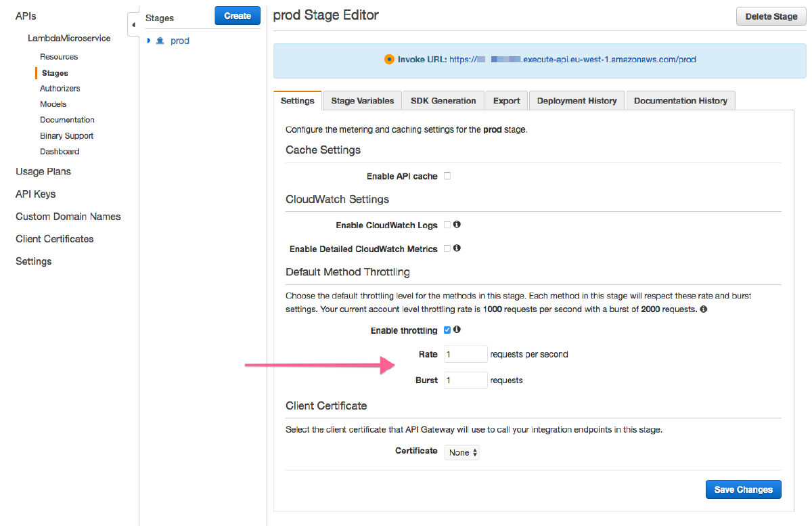Delete the prod stage
This screenshot has width=812, height=526.
tap(771, 16)
